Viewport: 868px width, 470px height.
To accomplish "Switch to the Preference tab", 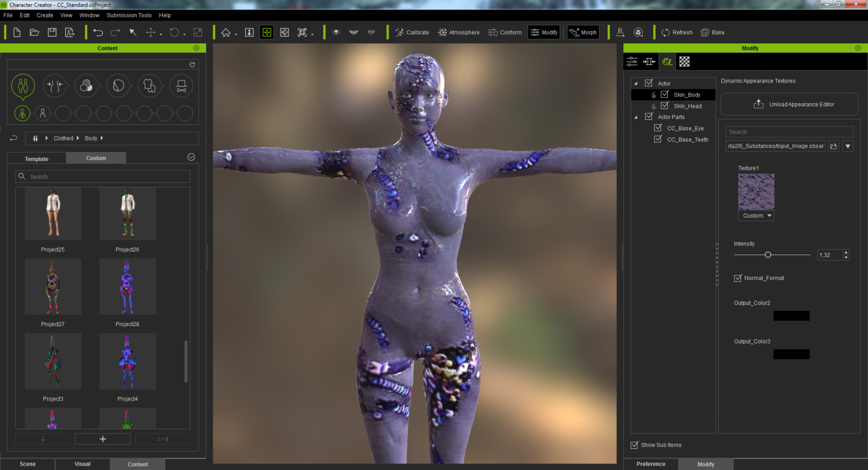I will tap(651, 464).
